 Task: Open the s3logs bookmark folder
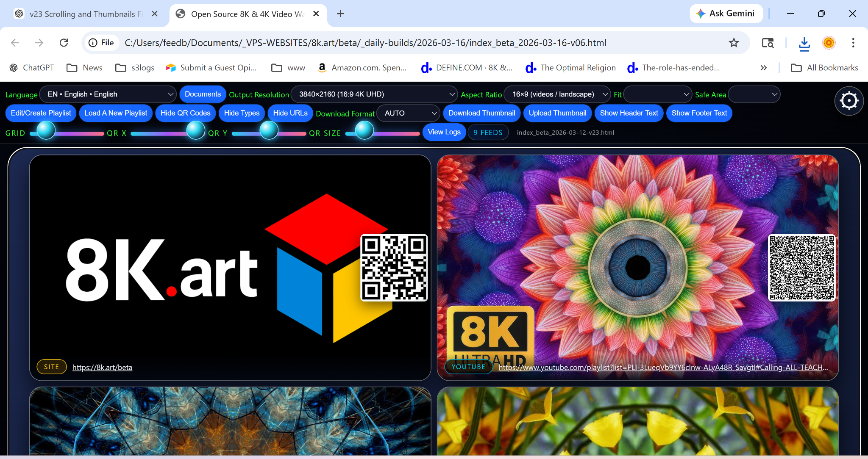(135, 68)
